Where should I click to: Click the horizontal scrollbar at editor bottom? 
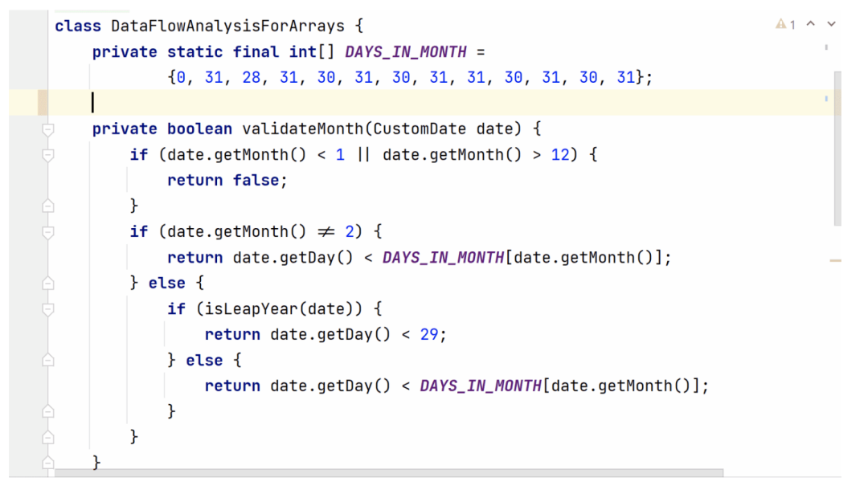click(386, 473)
